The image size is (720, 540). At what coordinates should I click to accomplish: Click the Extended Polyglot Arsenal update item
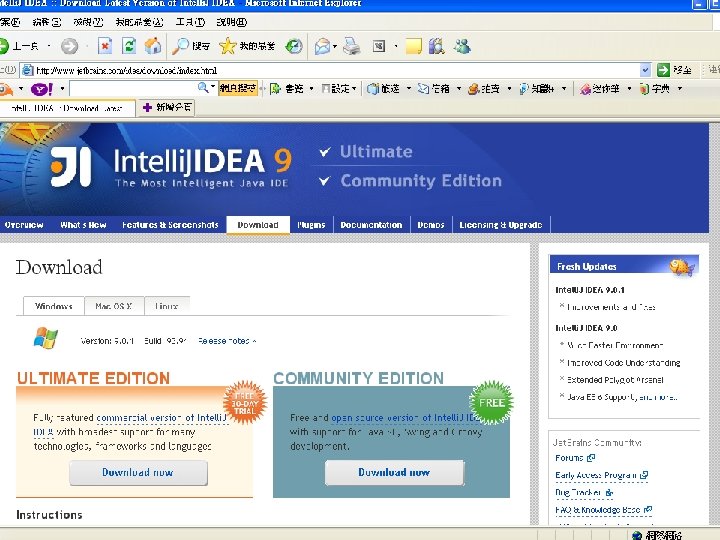pyautogui.click(x=615, y=380)
